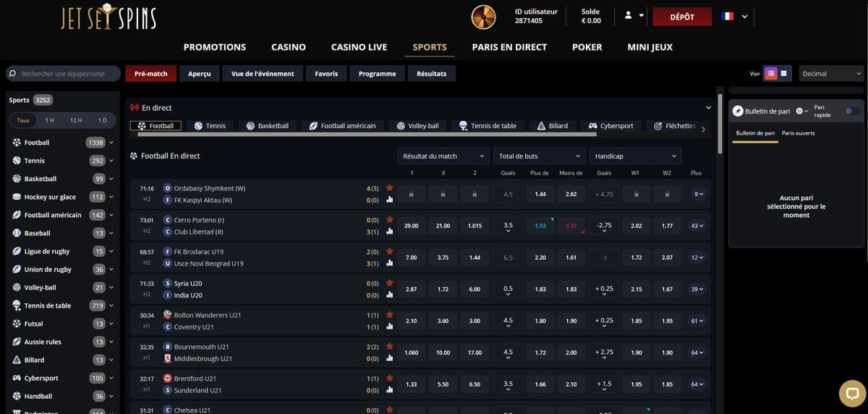Expand more markets (43) for Cerro Porteno

697,226
